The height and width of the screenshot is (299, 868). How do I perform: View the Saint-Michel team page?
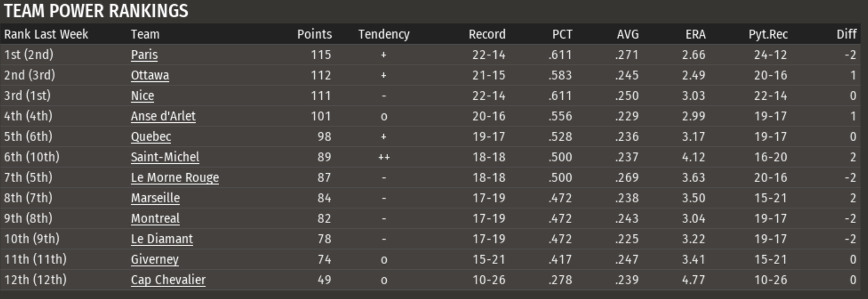(x=165, y=157)
